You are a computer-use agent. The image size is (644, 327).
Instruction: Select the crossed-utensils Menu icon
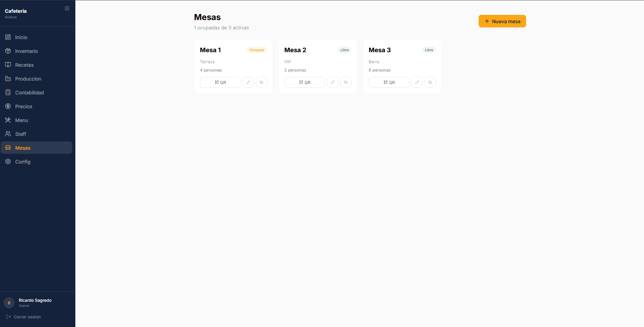point(8,120)
